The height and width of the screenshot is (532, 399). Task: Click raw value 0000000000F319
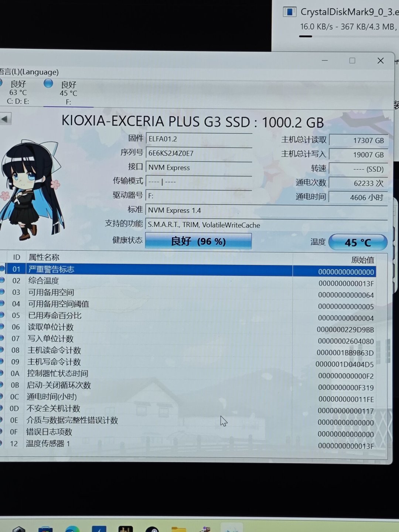click(x=346, y=388)
